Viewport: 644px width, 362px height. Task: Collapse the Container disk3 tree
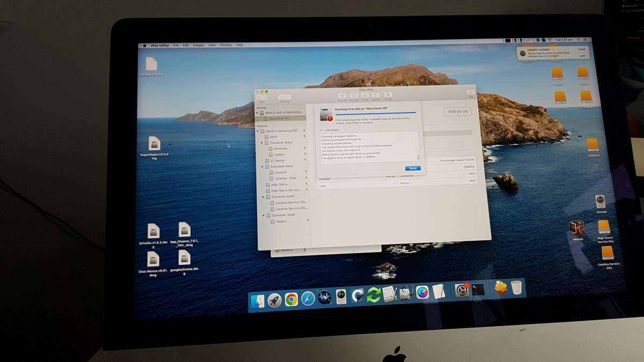point(262,143)
